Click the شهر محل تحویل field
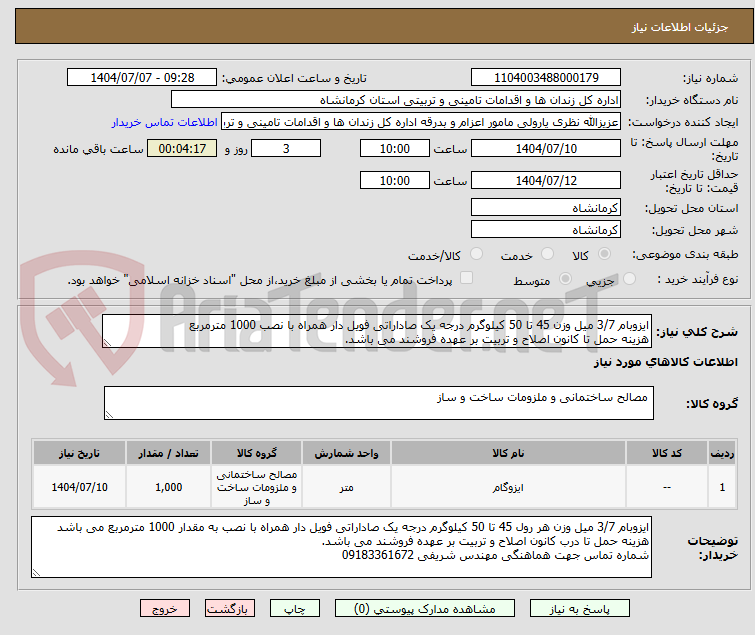Viewport: 755px width, 635px height. point(546,230)
